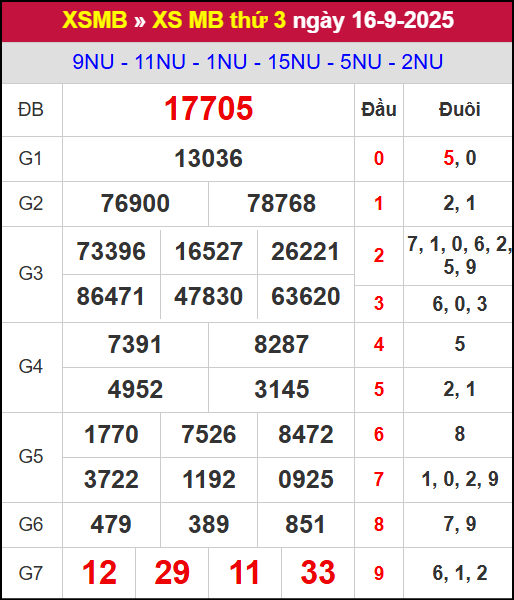The width and height of the screenshot is (514, 600).
Task: Click G4 number 4952
Action: click(x=135, y=390)
